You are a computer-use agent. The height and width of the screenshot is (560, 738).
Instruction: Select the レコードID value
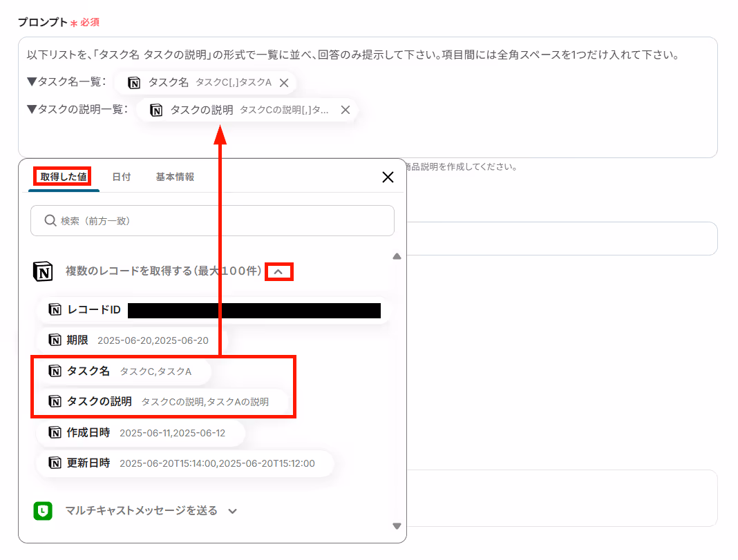(214, 310)
